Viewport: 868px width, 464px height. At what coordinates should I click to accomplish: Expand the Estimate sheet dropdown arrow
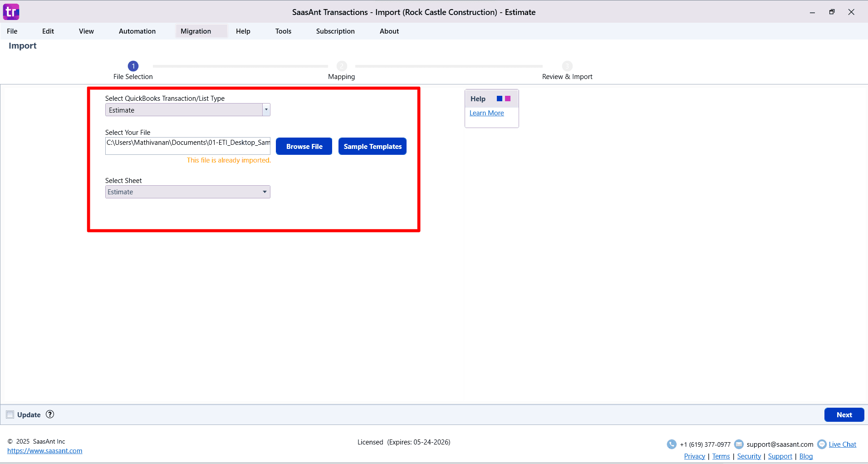point(264,192)
